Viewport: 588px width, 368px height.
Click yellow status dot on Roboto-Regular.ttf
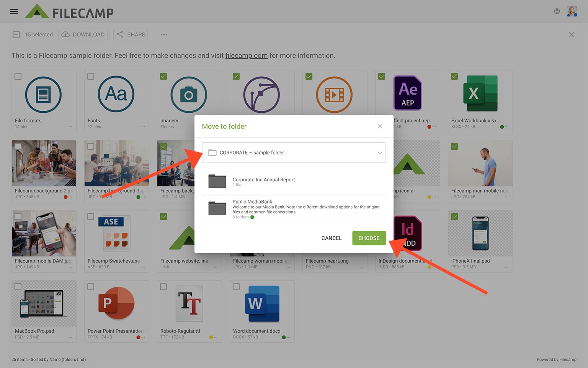(x=211, y=337)
